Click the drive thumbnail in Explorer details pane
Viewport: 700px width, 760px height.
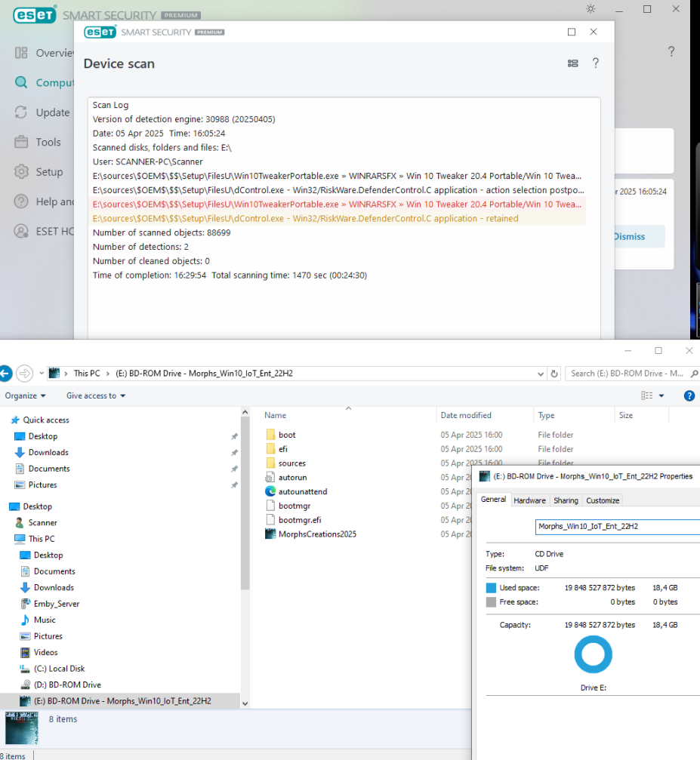[21, 728]
